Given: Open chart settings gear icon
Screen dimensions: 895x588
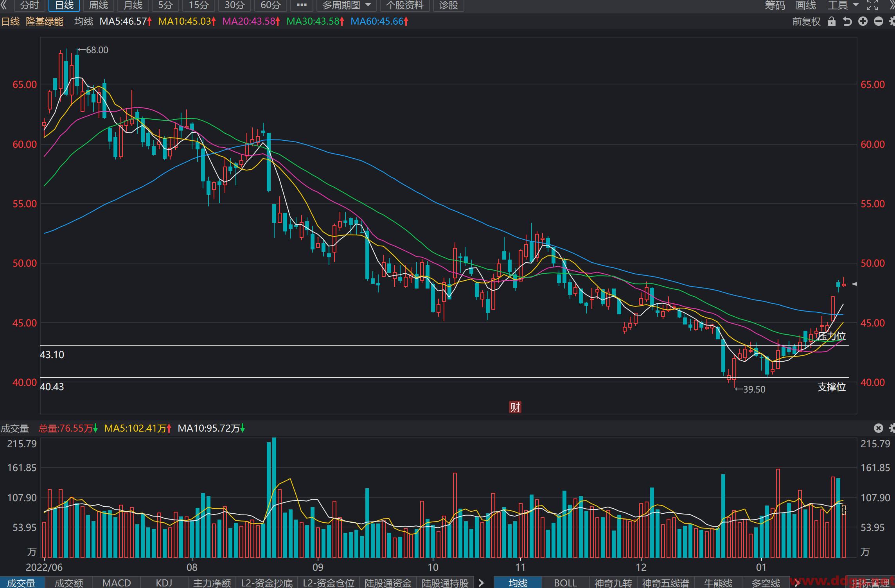Looking at the screenshot, I should [892, 22].
